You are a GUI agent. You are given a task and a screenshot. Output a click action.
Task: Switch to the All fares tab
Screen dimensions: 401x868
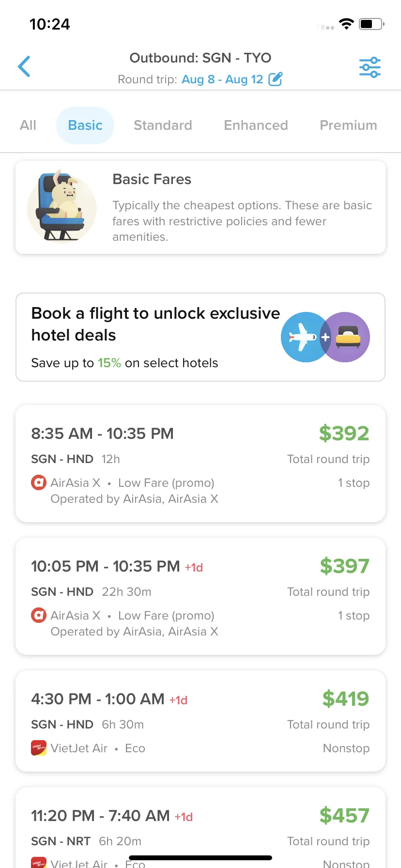[28, 125]
